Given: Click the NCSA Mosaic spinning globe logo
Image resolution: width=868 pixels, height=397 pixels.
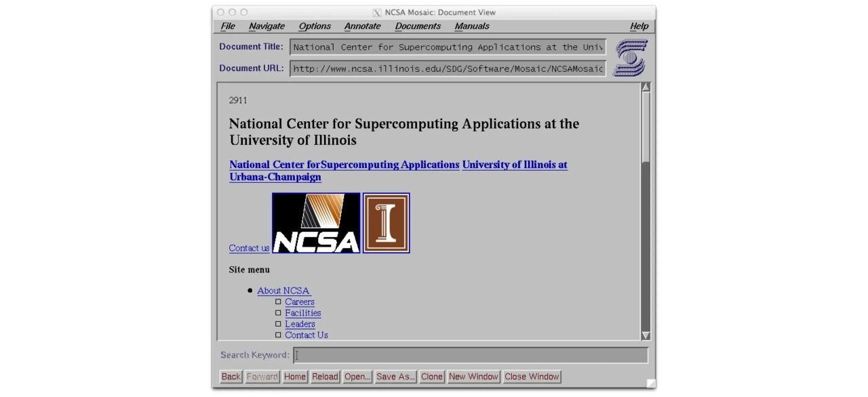Looking at the screenshot, I should pos(631,58).
